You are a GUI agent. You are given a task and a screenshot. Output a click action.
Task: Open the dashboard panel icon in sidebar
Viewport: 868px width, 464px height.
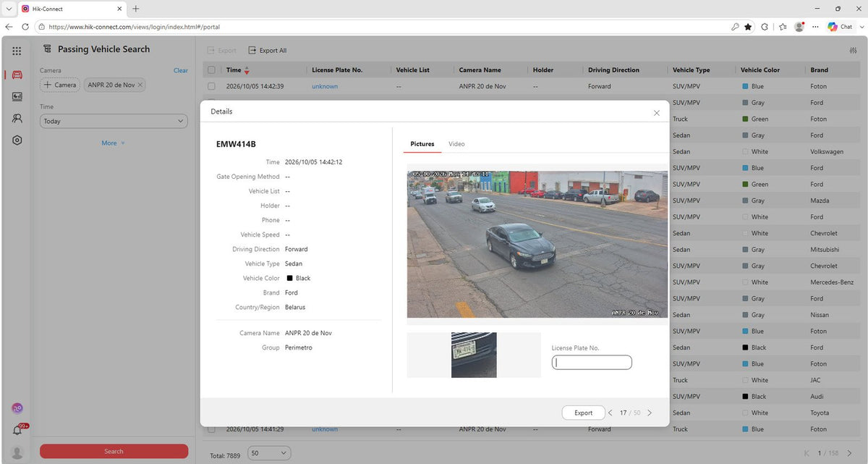[x=17, y=96]
